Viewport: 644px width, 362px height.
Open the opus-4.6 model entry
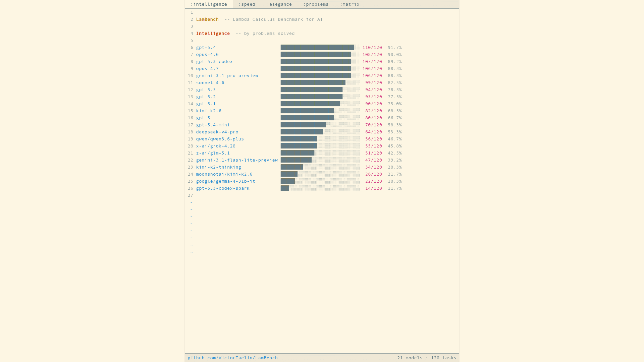pos(207,55)
